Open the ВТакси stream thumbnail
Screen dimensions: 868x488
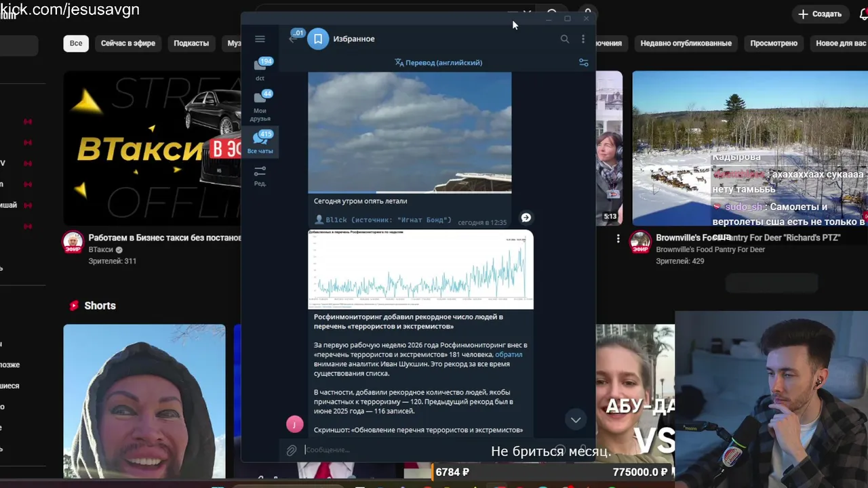(153, 148)
